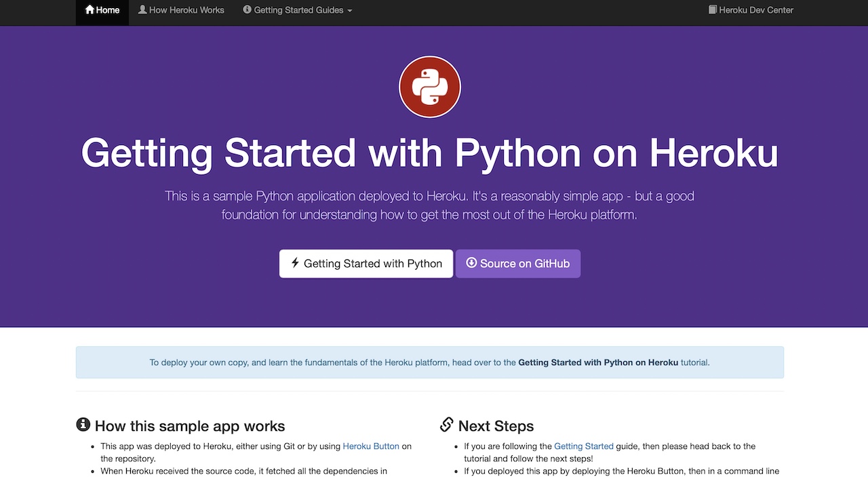
Task: Click the Getting Started with Python button
Action: 366,263
